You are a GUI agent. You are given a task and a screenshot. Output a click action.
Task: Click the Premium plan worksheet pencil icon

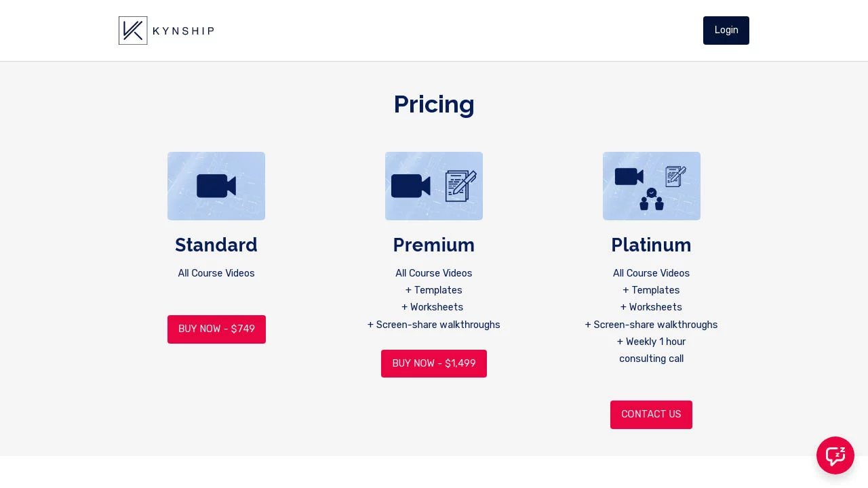[x=460, y=186]
